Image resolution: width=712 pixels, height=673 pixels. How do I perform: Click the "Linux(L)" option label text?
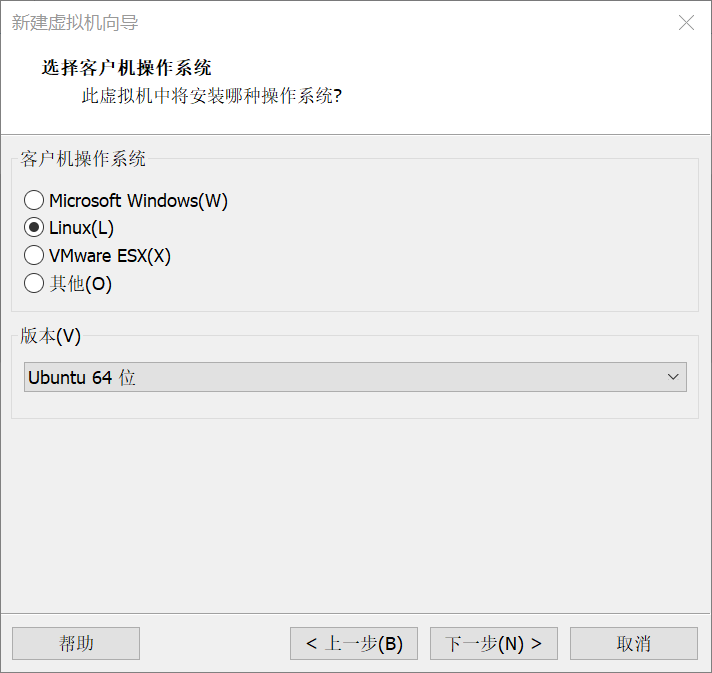[x=81, y=228]
